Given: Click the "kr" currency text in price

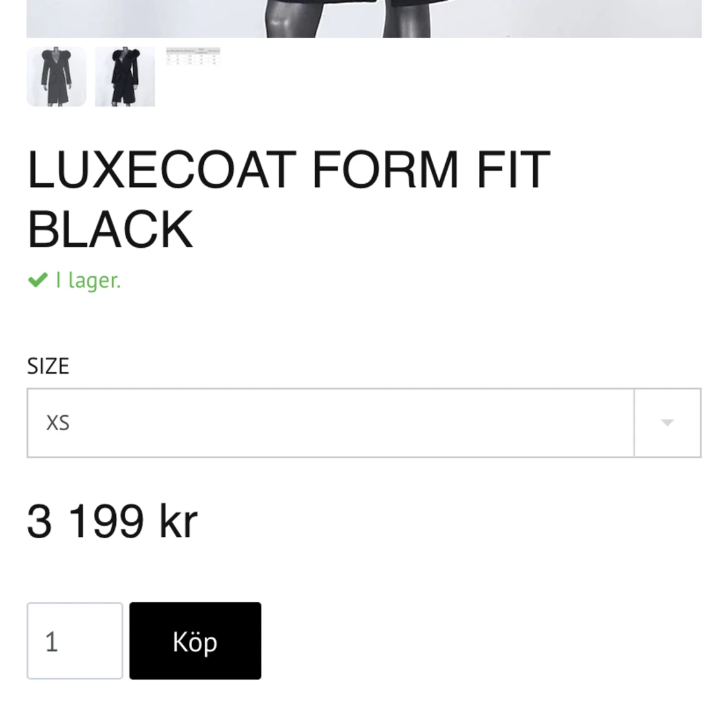Looking at the screenshot, I should tap(178, 521).
